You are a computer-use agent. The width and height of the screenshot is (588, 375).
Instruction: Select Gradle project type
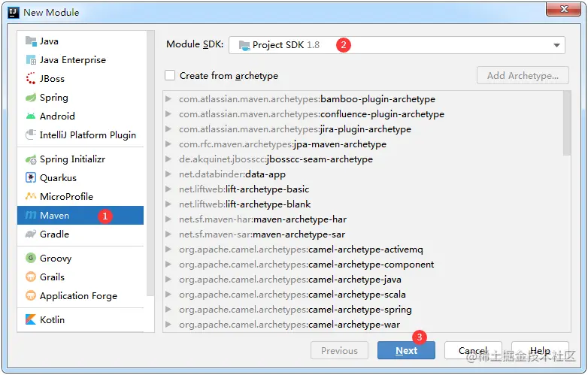tap(80, 234)
